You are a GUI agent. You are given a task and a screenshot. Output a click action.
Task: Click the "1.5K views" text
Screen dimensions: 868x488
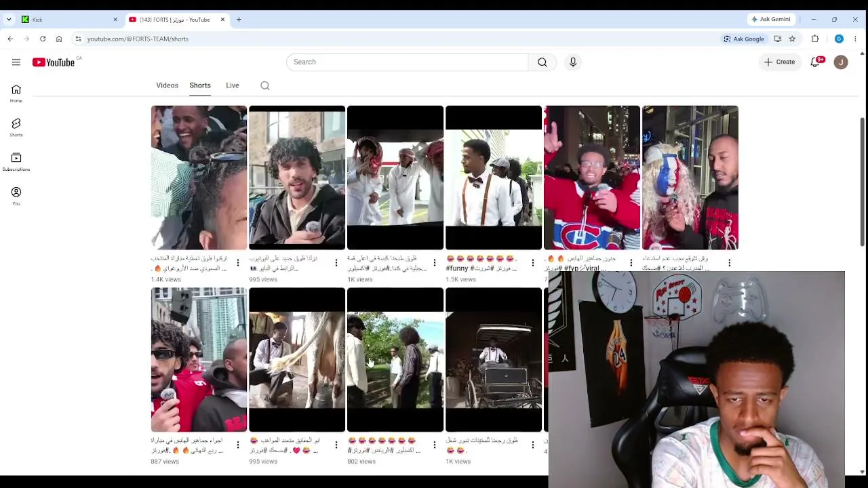click(x=461, y=279)
